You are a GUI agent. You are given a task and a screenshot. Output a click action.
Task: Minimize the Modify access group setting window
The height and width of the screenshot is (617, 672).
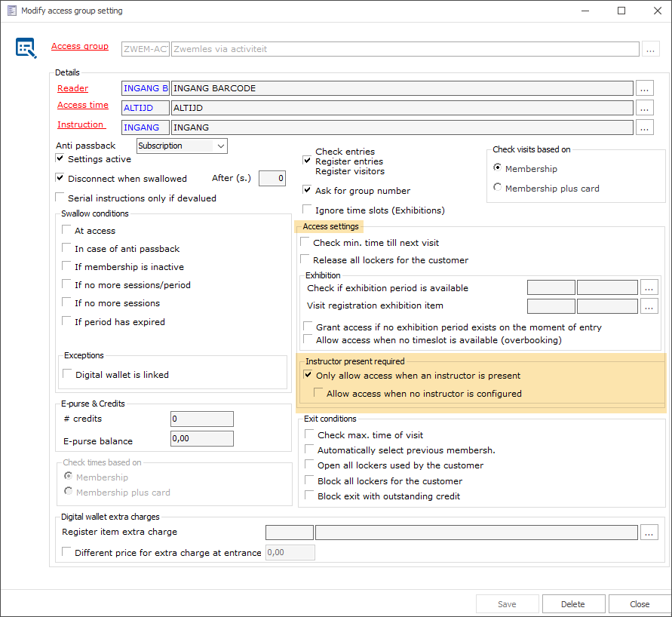click(585, 11)
